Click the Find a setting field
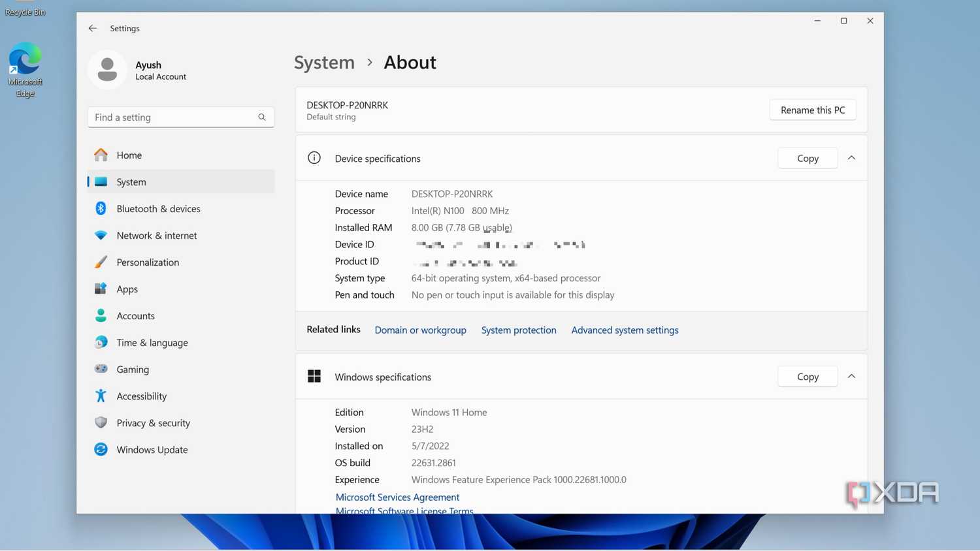This screenshot has width=980, height=551. tap(181, 118)
